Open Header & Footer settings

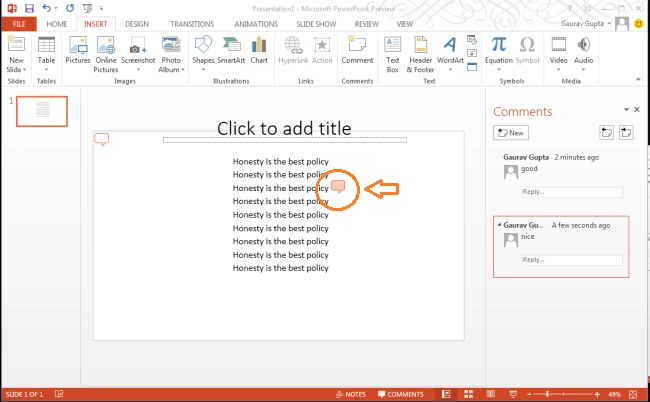tap(420, 54)
